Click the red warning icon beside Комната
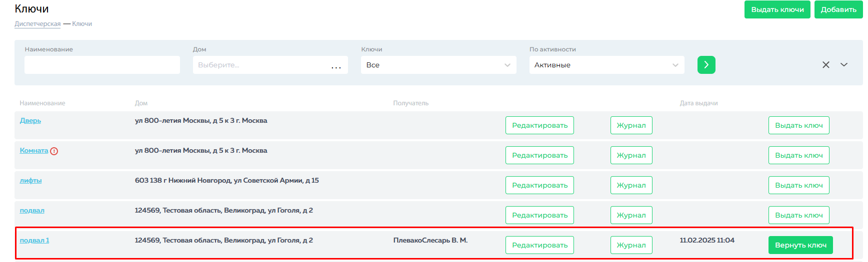This screenshot has height=262, width=868. 54,151
